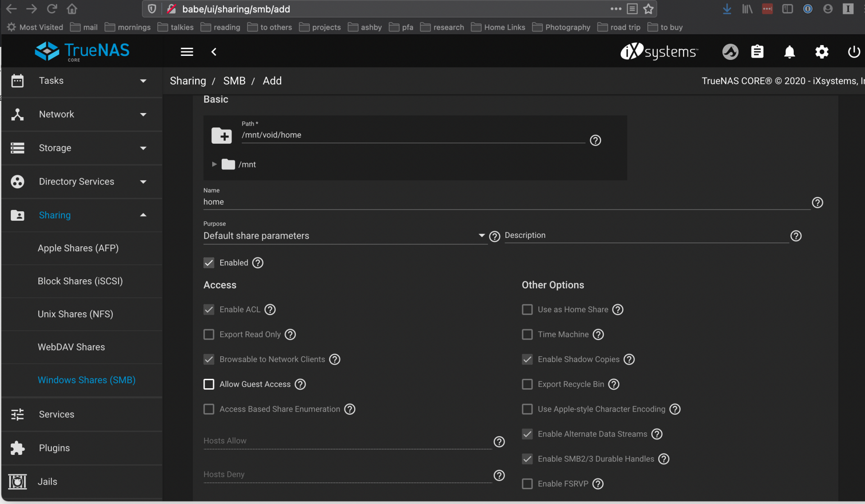865x504 pixels.
Task: Collapse sidebar with back chevron icon
Action: [214, 52]
